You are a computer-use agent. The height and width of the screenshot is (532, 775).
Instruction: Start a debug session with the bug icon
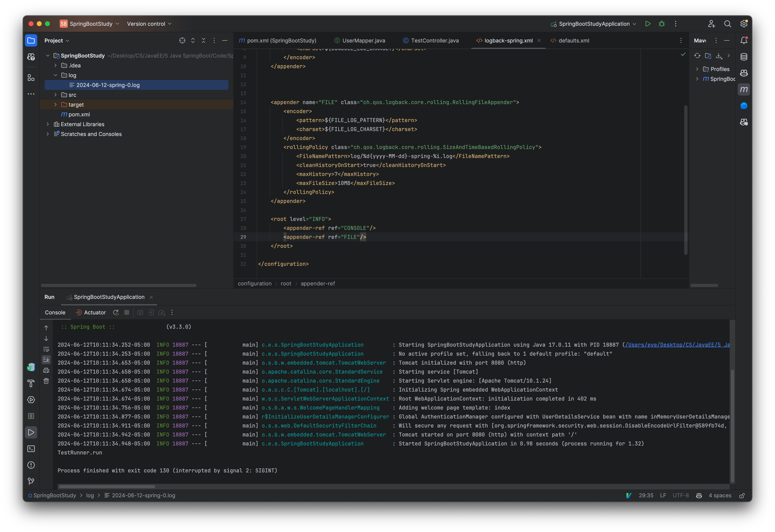click(x=662, y=24)
